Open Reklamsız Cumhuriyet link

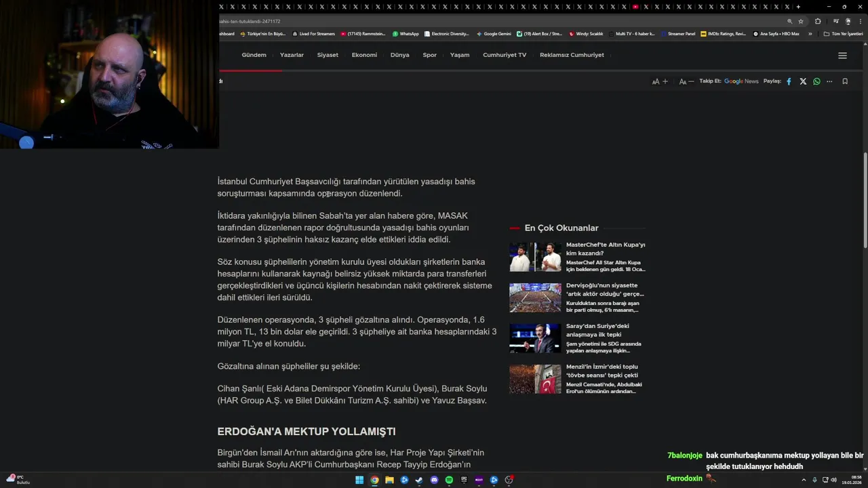pos(572,55)
